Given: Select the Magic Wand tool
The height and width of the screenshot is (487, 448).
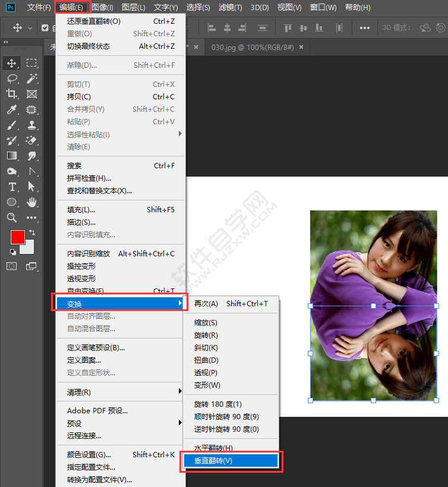Looking at the screenshot, I should click(31, 78).
